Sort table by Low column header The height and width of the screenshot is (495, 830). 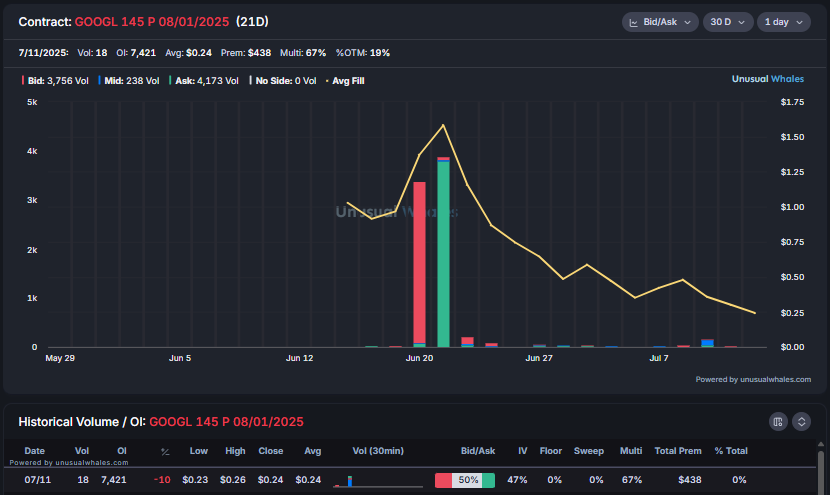[x=199, y=451]
